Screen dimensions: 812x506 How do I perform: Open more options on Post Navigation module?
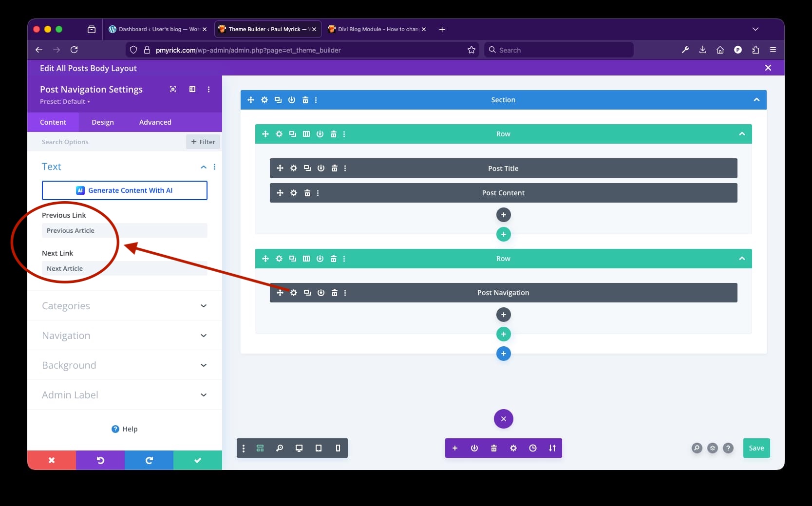click(x=345, y=293)
